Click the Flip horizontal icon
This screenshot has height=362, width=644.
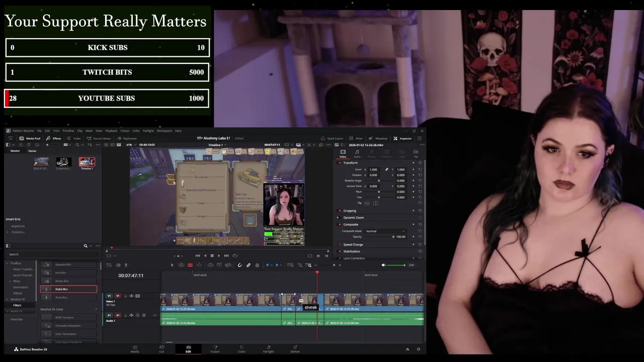(x=367, y=203)
